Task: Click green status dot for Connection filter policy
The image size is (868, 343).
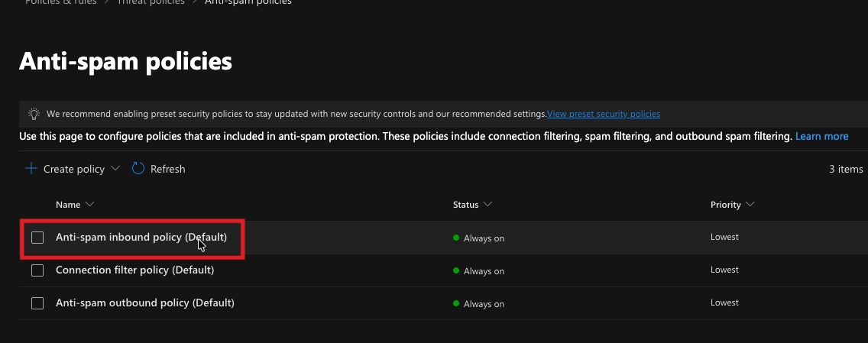Action: tap(456, 270)
